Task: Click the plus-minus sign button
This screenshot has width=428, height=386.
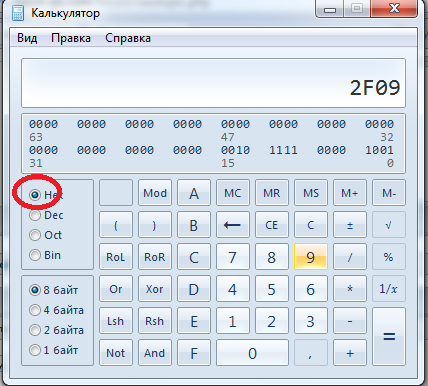Action: pos(350,225)
